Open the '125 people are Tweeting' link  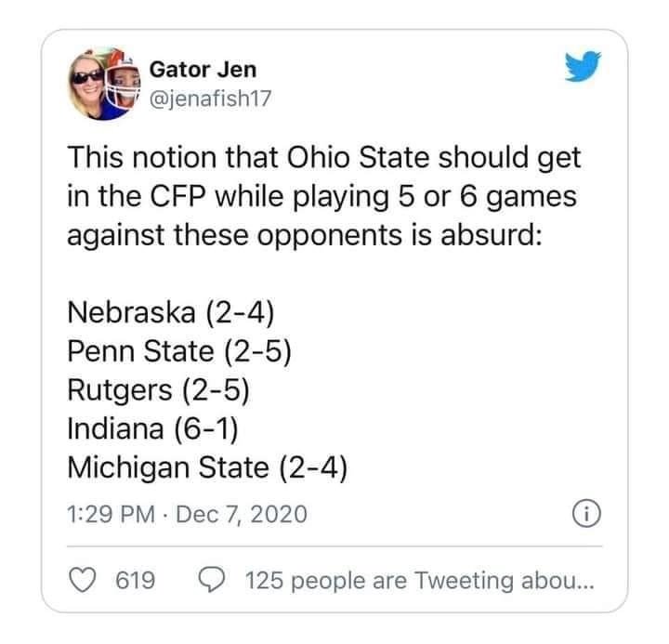(419, 581)
